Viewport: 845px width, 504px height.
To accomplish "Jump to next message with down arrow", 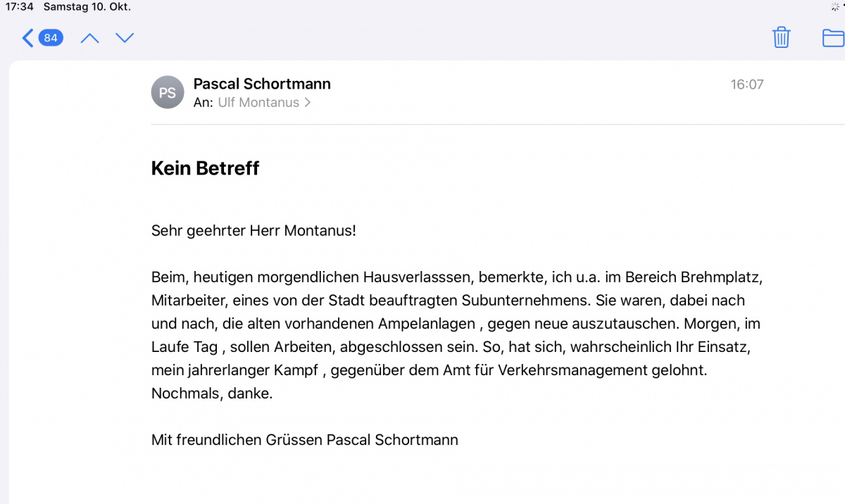I will (125, 38).
